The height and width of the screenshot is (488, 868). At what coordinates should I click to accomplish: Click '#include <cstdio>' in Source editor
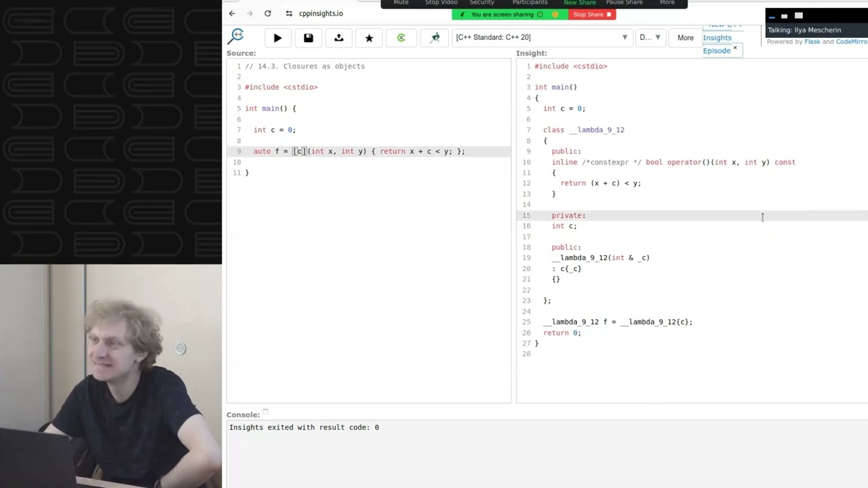coord(281,87)
